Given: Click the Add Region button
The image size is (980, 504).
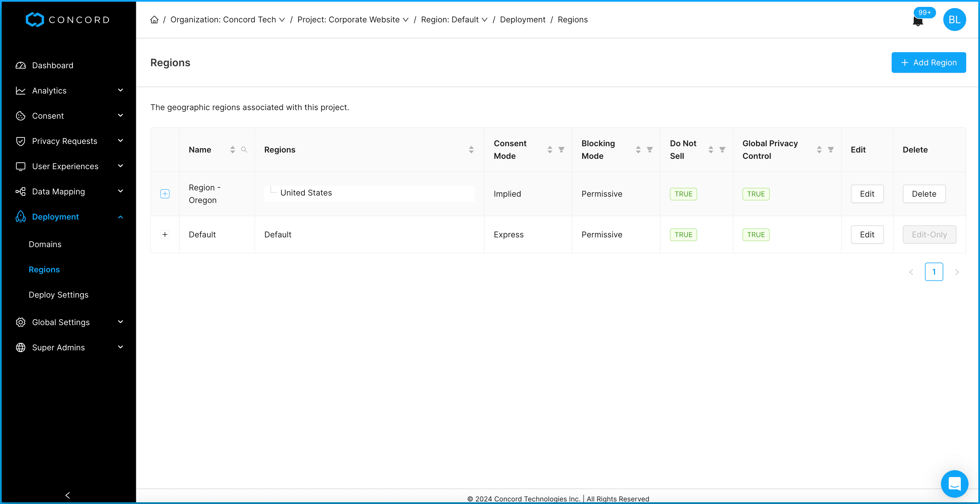Looking at the screenshot, I should click(928, 63).
